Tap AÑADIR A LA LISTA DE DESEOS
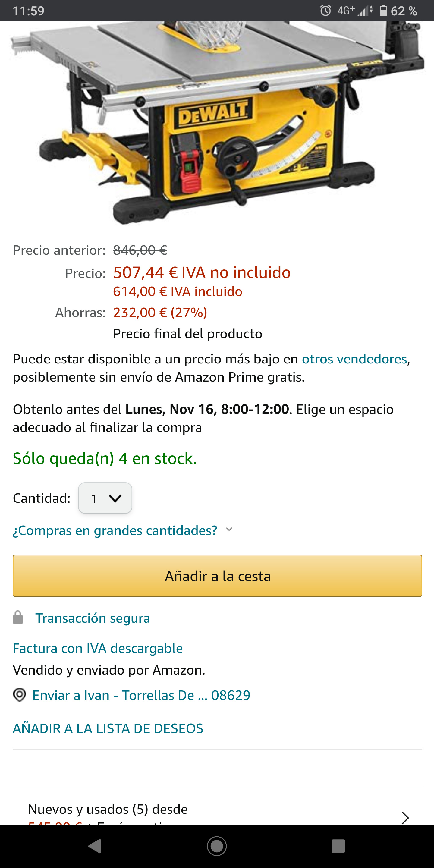This screenshot has height=868, width=434. tap(108, 728)
